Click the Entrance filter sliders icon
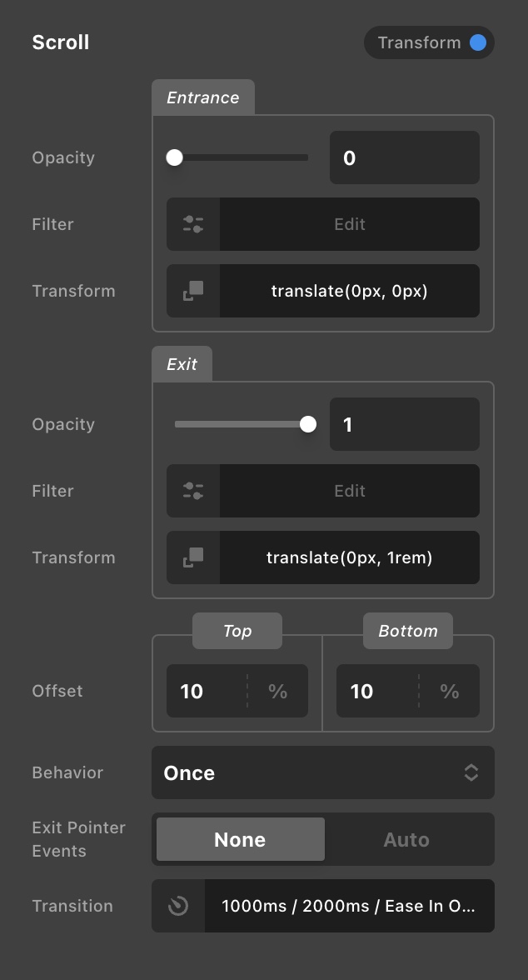 (193, 224)
